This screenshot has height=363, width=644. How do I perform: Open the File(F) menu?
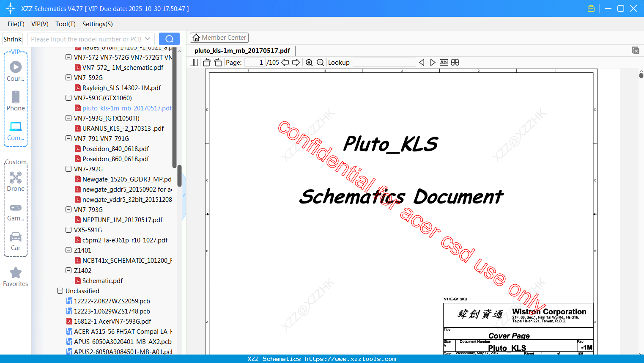coord(16,24)
